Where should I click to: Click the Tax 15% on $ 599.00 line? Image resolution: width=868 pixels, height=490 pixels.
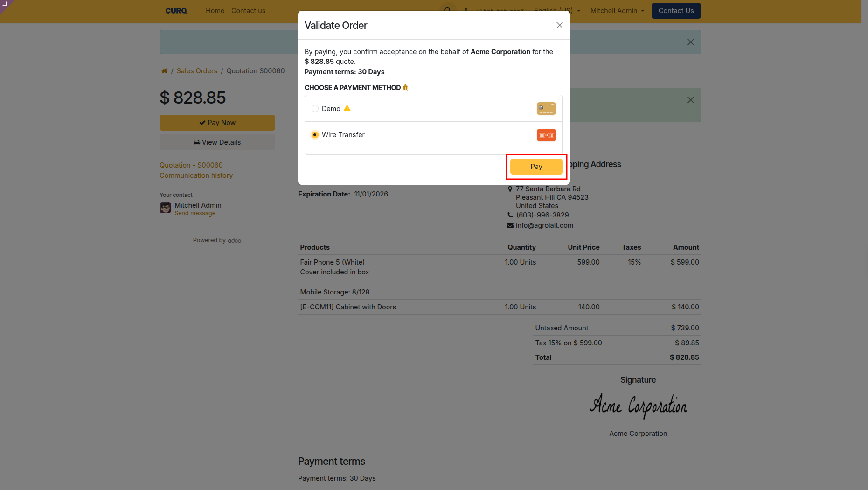617,343
